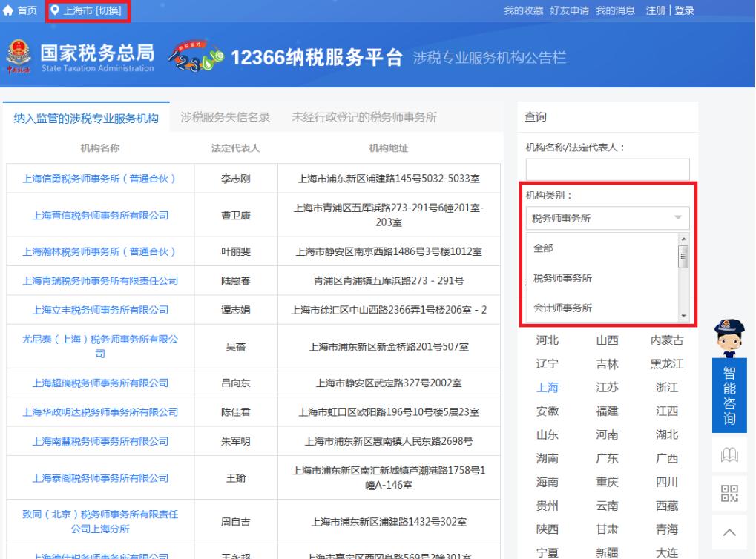Switch to the 涉税服务失信名录 tab
Screen dimensions: 756x559
[x=226, y=117]
